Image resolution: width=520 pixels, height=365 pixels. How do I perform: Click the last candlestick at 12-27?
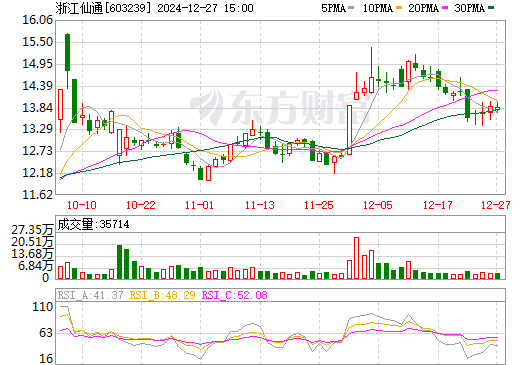pos(497,108)
